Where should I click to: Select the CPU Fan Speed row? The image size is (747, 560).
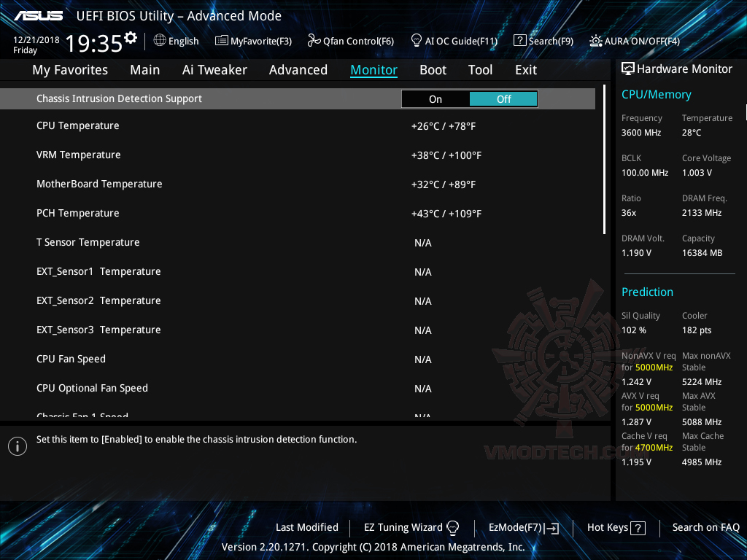click(298, 359)
